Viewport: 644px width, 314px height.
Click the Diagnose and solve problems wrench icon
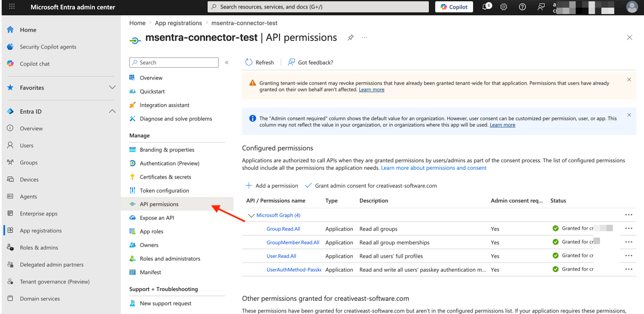coord(132,119)
